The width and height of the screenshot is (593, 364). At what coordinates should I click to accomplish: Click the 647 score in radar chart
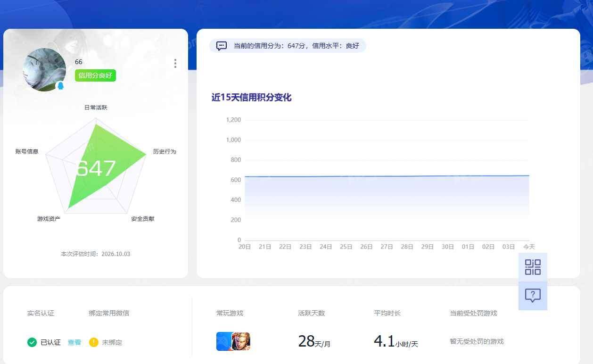(96, 168)
